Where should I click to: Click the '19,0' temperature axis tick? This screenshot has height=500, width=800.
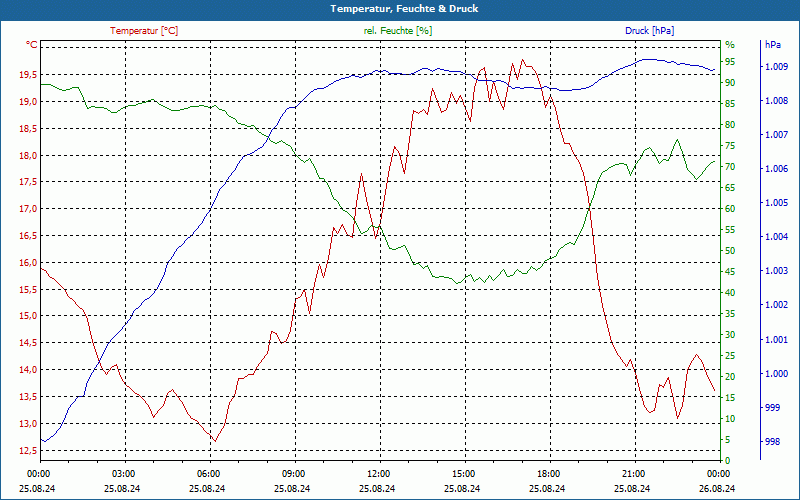pyautogui.click(x=28, y=102)
